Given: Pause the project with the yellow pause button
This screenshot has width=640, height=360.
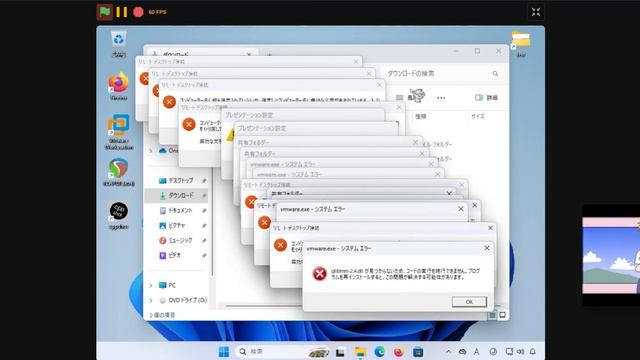Looking at the screenshot, I should (122, 12).
